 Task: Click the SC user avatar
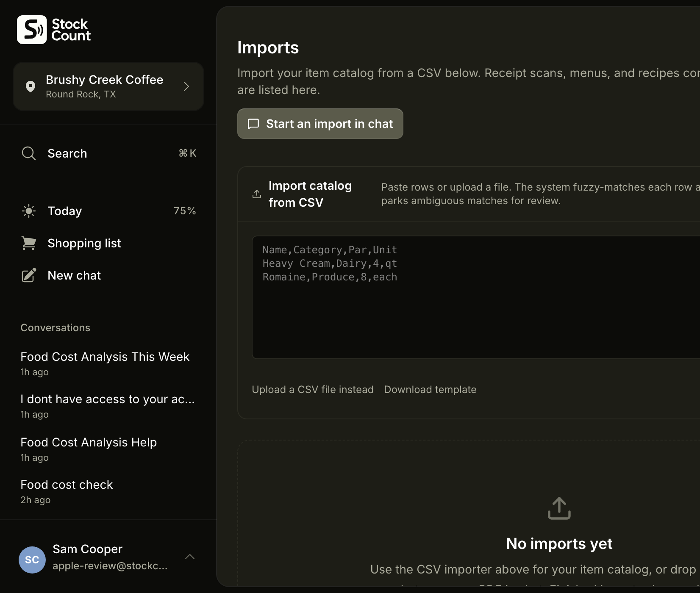(x=32, y=560)
